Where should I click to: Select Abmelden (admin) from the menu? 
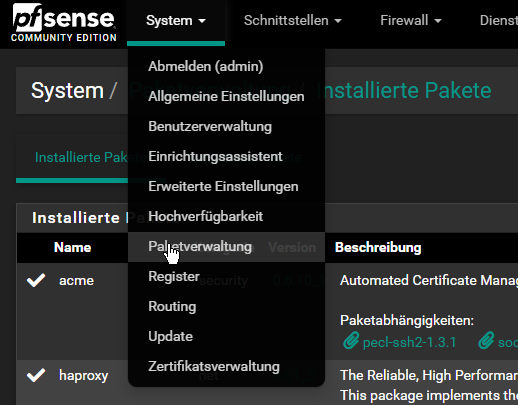(x=226, y=66)
